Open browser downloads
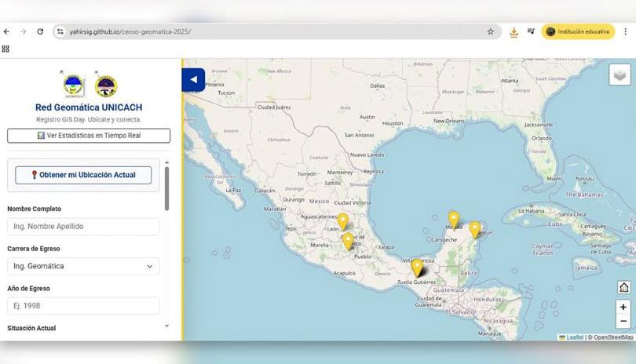The image size is (636, 364). pyautogui.click(x=514, y=32)
